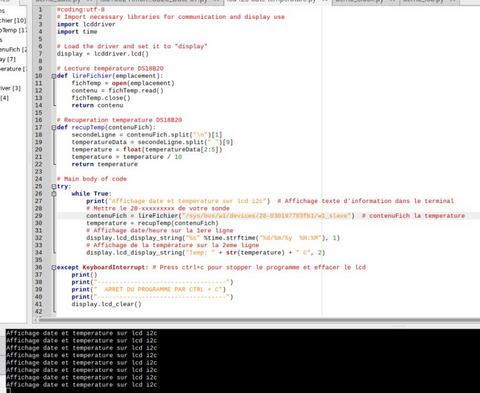Screen dimensions: 480x393
Task: Click line number 29 in the margin
Action: coord(39,216)
